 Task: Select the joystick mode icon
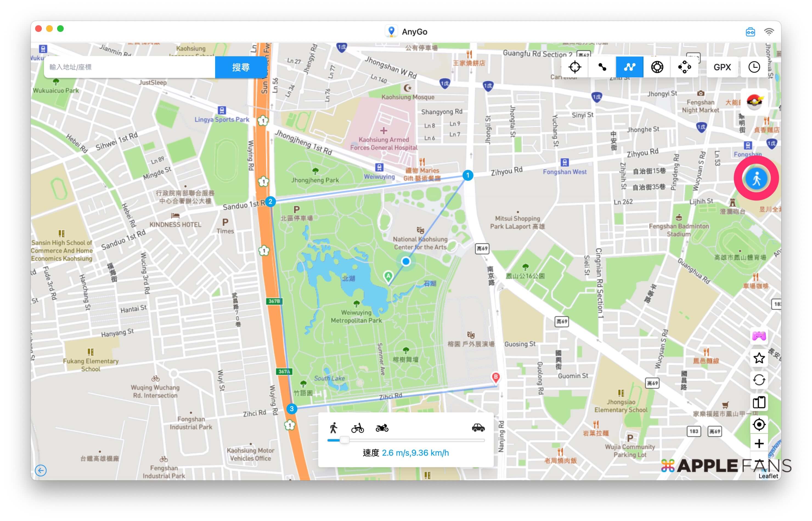pyautogui.click(x=657, y=67)
